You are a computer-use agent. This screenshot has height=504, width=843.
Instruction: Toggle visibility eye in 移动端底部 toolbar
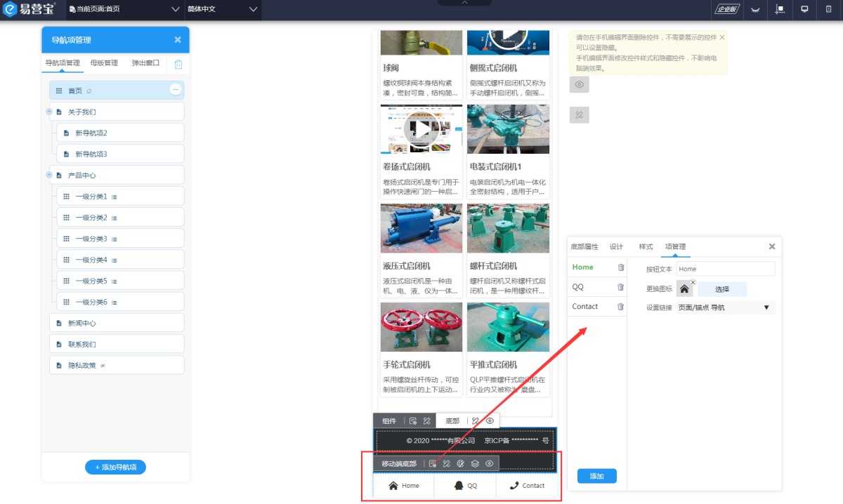(x=490, y=463)
